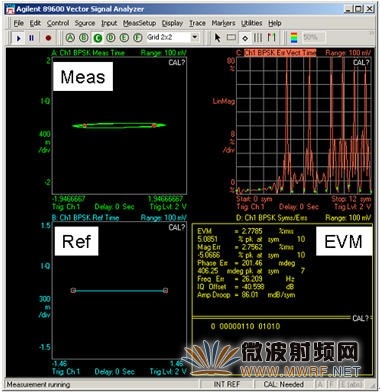Click the band power bars tool
380x392 pixels.
(x=258, y=38)
